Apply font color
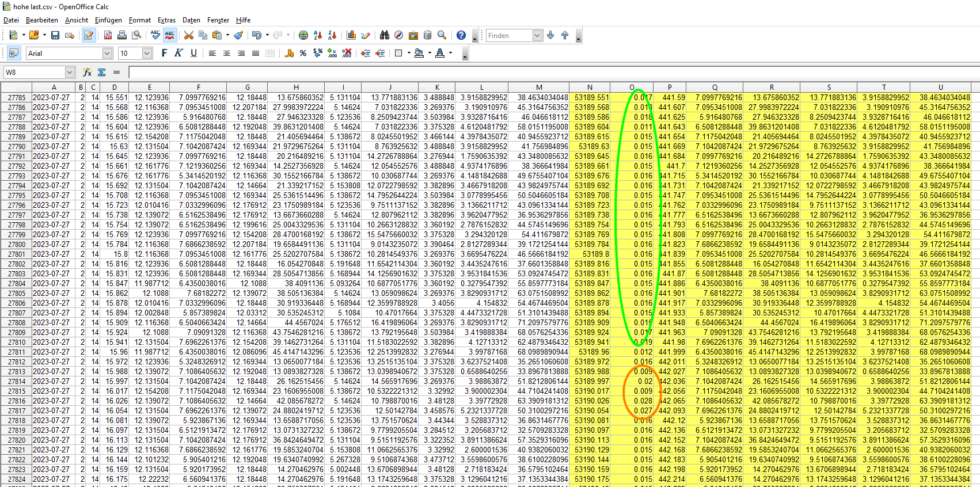This screenshot has height=487, width=980. tap(440, 53)
